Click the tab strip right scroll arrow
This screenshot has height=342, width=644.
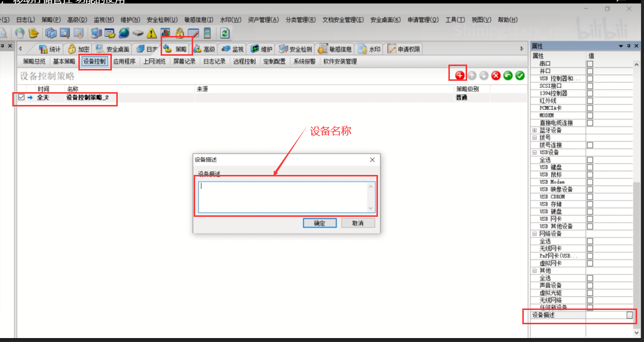pyautogui.click(x=522, y=48)
